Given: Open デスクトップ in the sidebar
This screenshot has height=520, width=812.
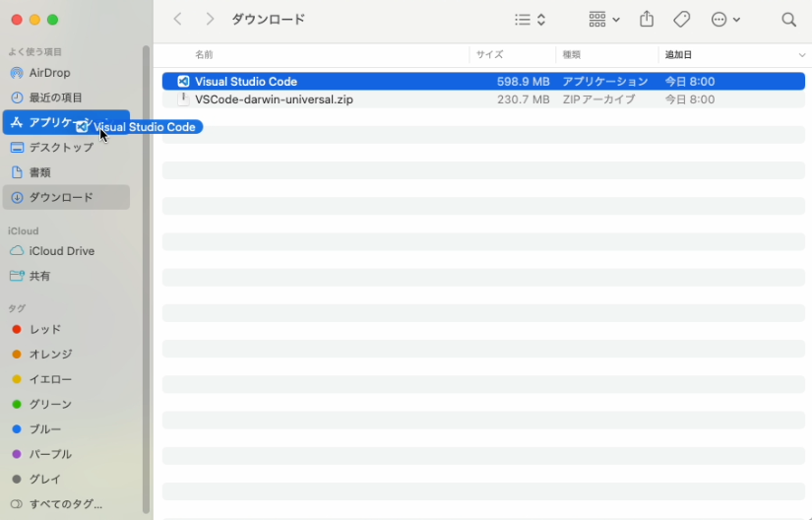Looking at the screenshot, I should pos(66,147).
